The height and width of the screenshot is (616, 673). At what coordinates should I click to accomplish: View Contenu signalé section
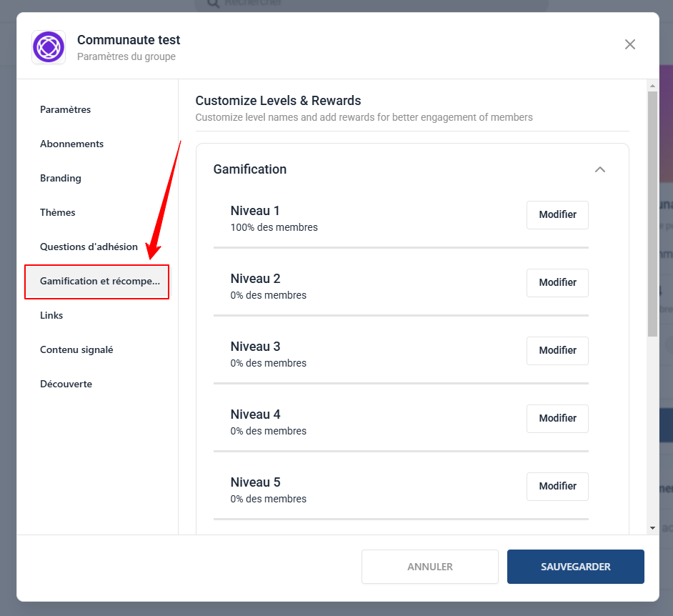(x=76, y=349)
